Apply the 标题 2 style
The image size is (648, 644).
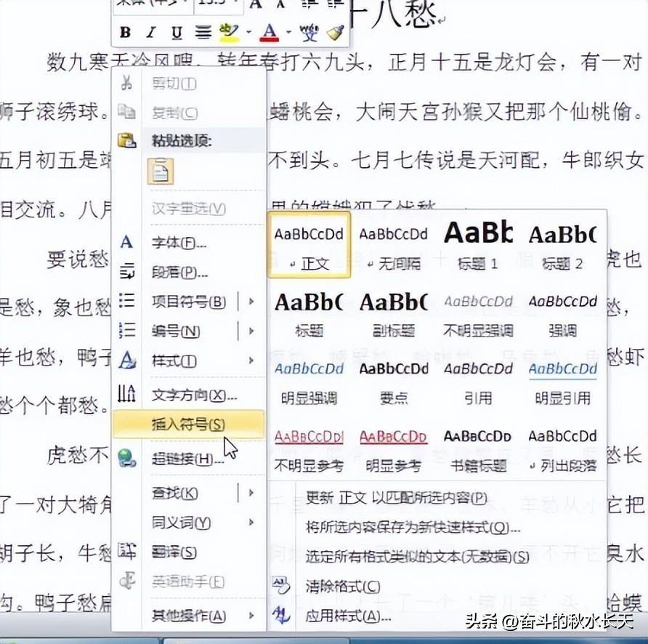tap(562, 245)
